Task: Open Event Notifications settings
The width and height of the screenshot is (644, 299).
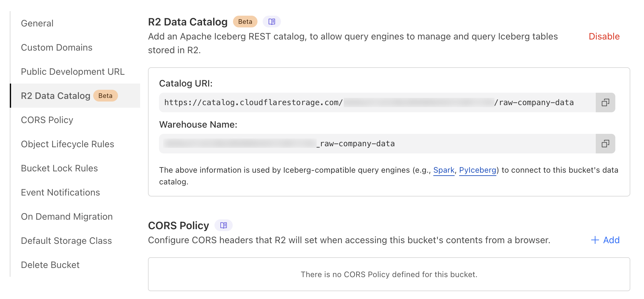Action: [60, 192]
